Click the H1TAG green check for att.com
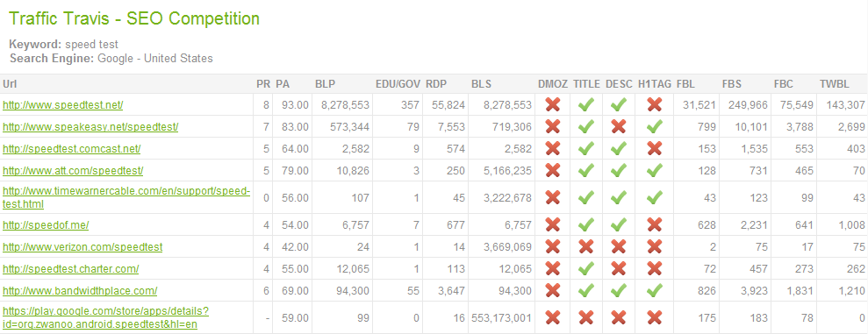This screenshot has height=334, width=868. (x=655, y=170)
